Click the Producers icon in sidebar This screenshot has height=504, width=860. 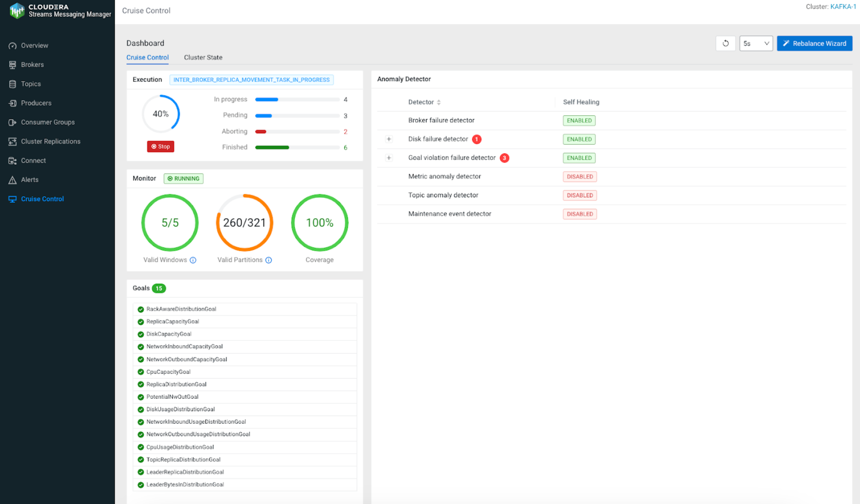coord(13,103)
